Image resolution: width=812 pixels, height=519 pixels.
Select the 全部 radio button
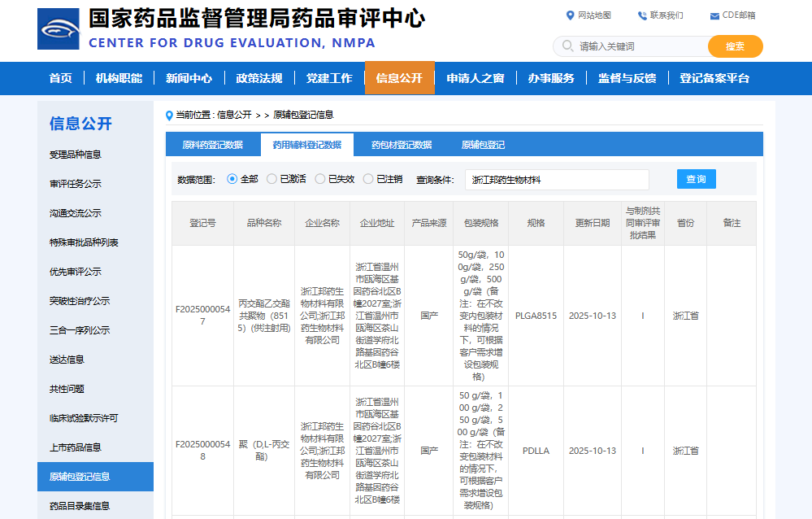click(232, 179)
